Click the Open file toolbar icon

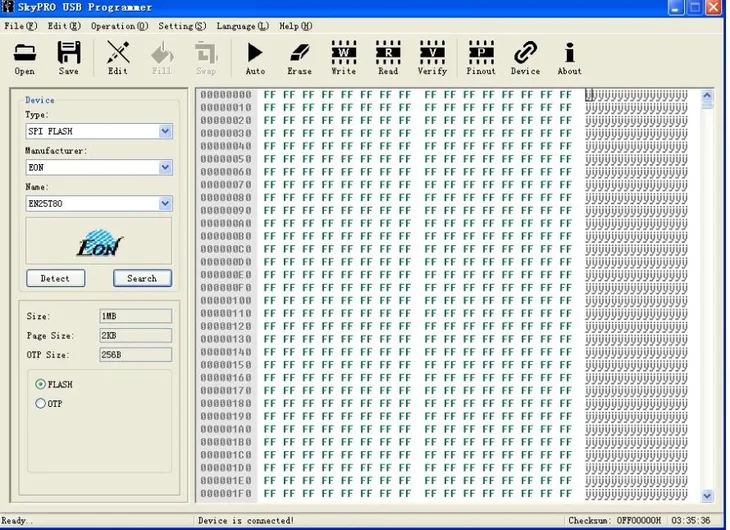point(24,58)
